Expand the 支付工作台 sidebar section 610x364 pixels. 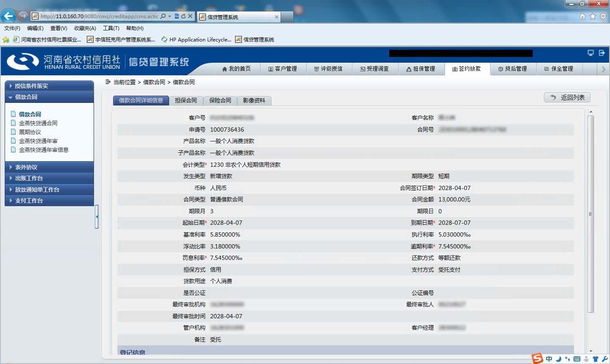tap(49, 201)
